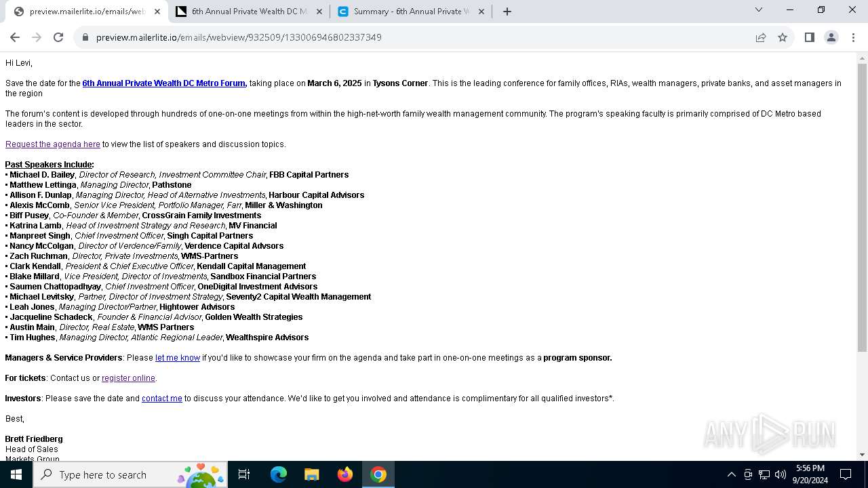Click the Past Speakers Include heading
Image resolution: width=868 pixels, height=488 pixels.
point(50,165)
